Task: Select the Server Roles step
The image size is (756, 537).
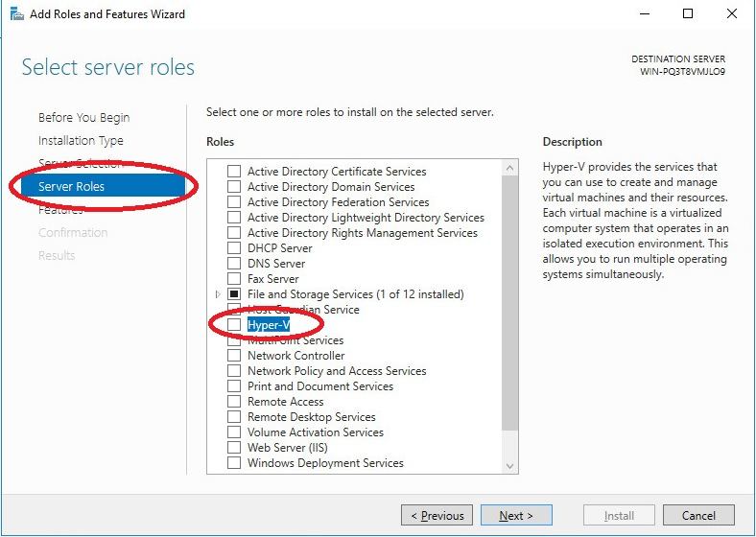Action: point(71,186)
